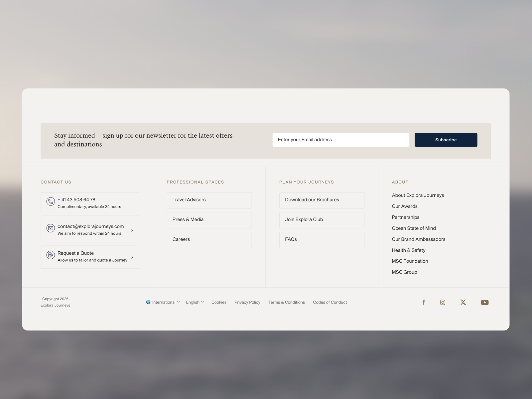Click the email address input field

coord(340,140)
